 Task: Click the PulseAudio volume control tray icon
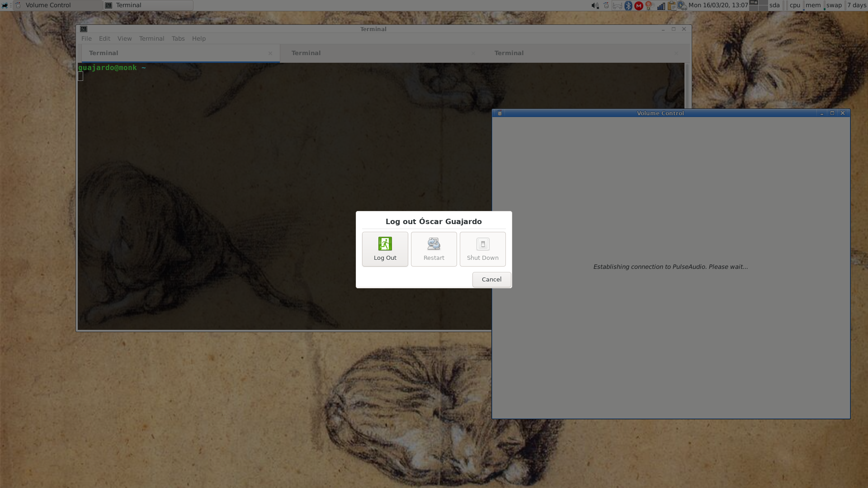pos(606,5)
